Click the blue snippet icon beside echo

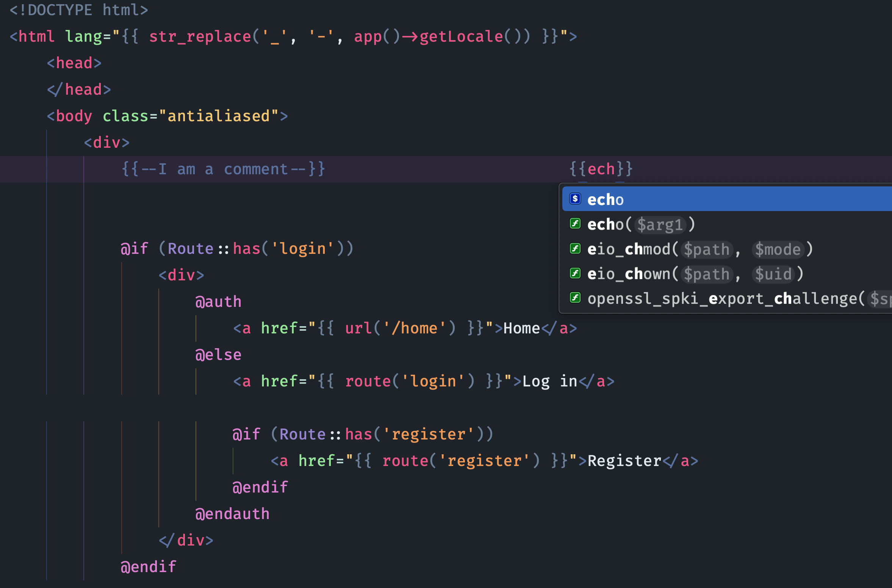pyautogui.click(x=575, y=199)
